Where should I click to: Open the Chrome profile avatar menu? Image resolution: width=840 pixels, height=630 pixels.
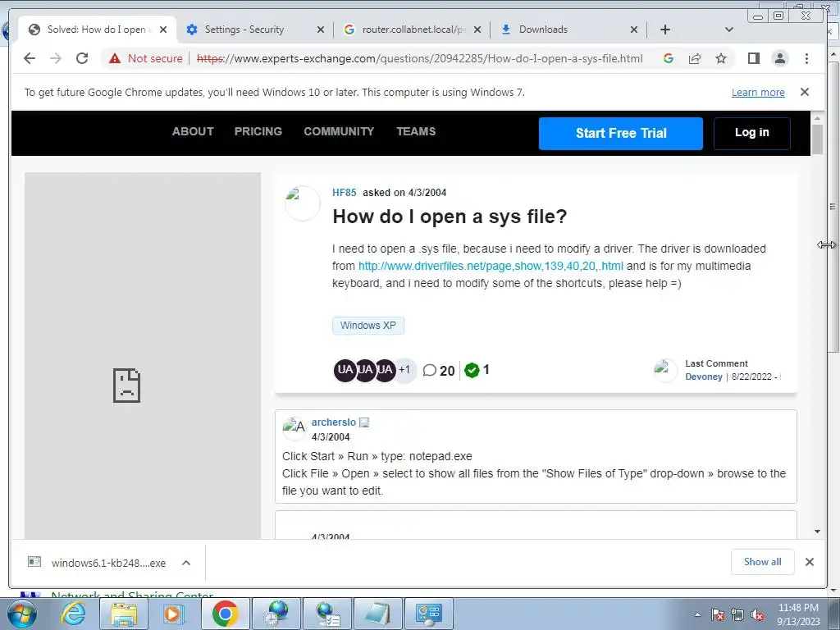(780, 58)
